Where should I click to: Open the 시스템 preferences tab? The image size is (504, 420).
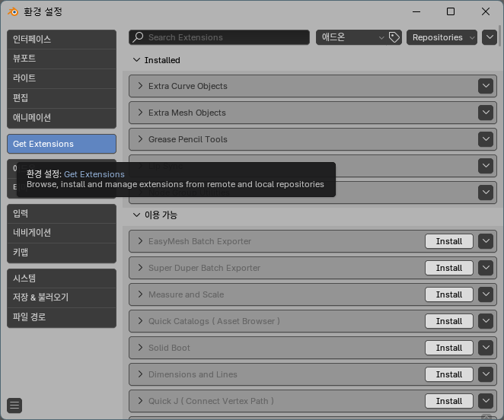[x=62, y=278]
